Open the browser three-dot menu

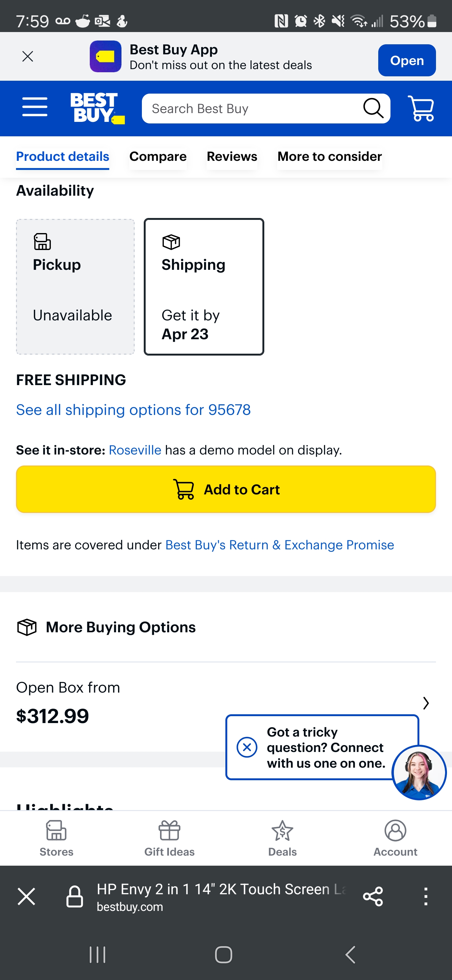426,897
